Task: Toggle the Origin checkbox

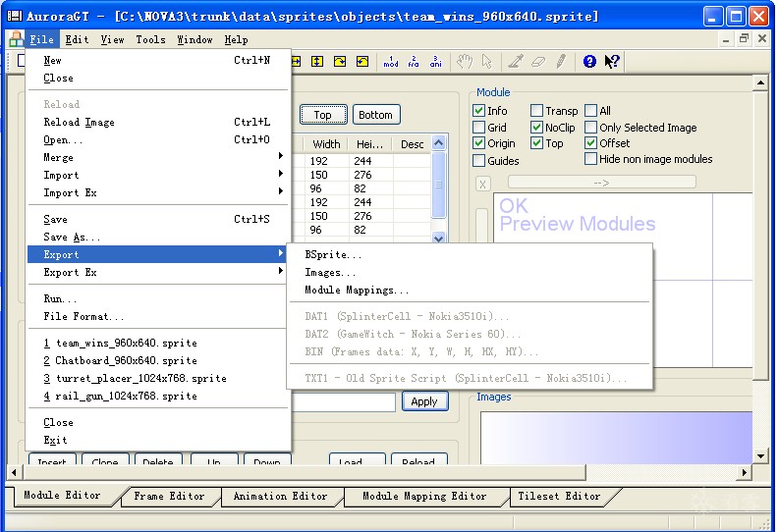Action: (478, 143)
